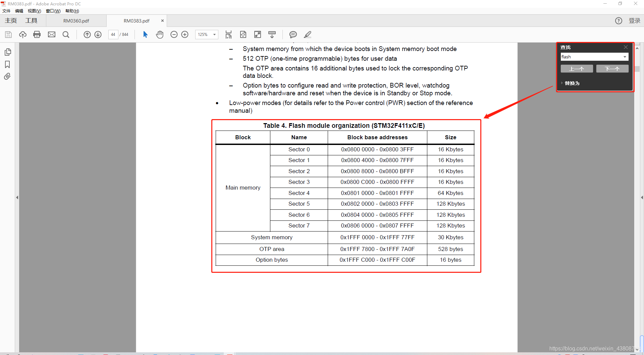Viewport: 644px width, 355px height.
Task: Click 上一个 find previous button
Action: coord(577,69)
